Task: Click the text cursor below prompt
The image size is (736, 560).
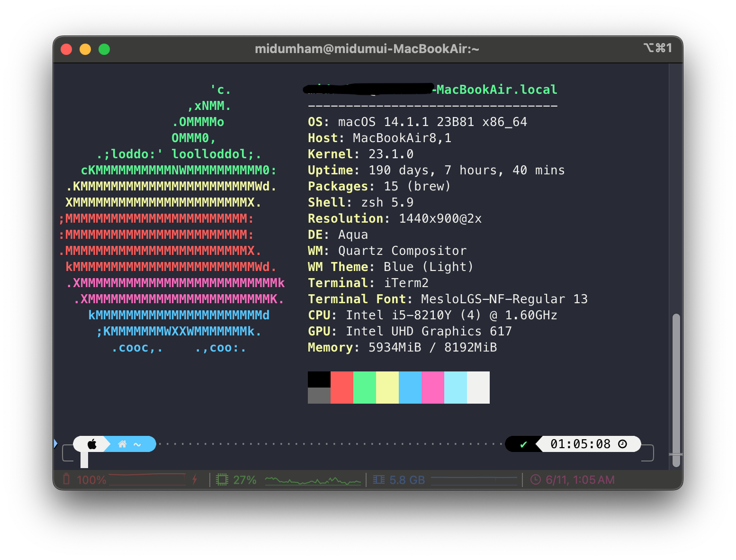Action: pos(84,460)
